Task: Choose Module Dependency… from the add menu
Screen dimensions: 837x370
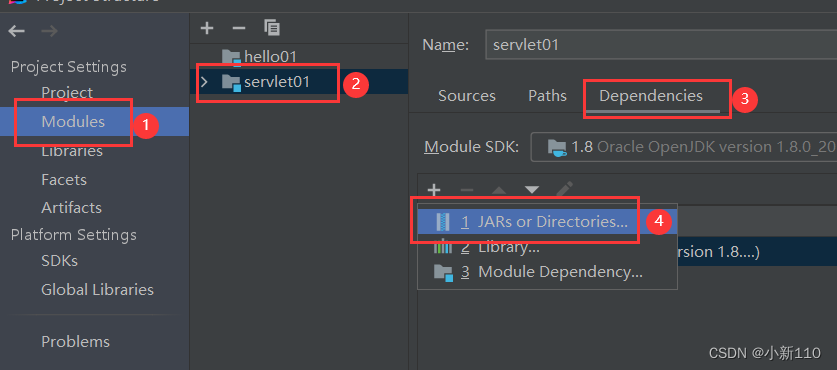Action: [x=547, y=272]
